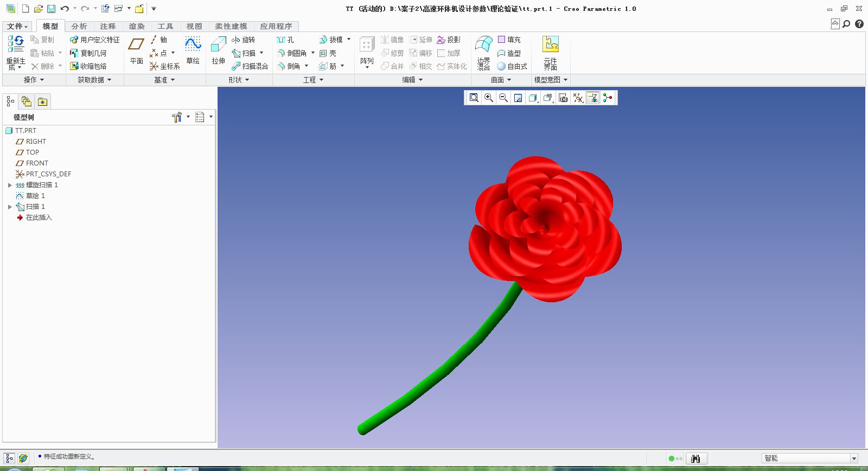Screen dimensions: 868x471
Task: Switch to the 分析 ribbon tab
Action: [79, 26]
